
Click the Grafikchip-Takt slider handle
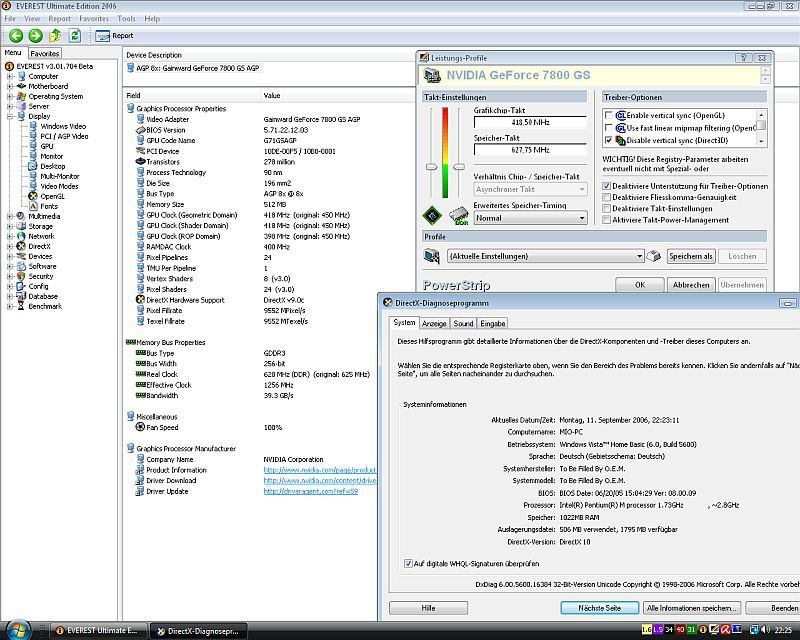[x=432, y=167]
